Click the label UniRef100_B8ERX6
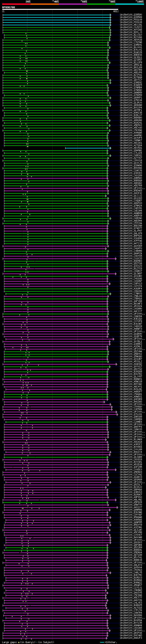 point(131,55)
